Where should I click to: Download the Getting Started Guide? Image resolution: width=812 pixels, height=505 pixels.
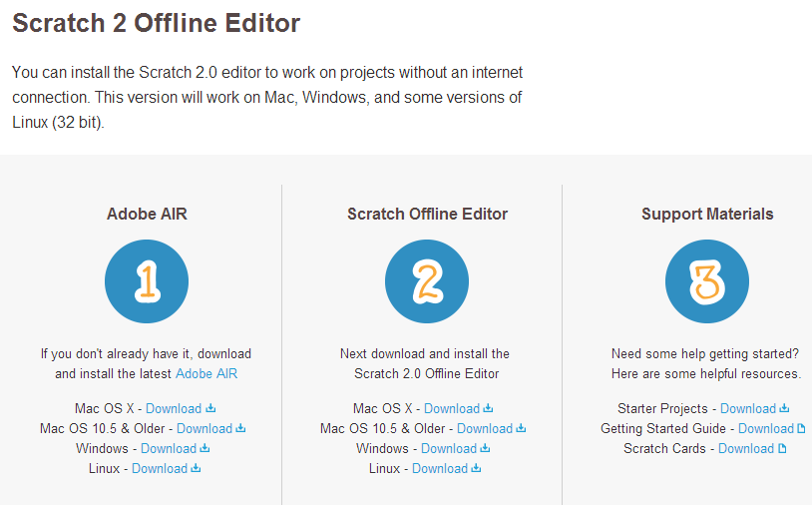click(765, 428)
